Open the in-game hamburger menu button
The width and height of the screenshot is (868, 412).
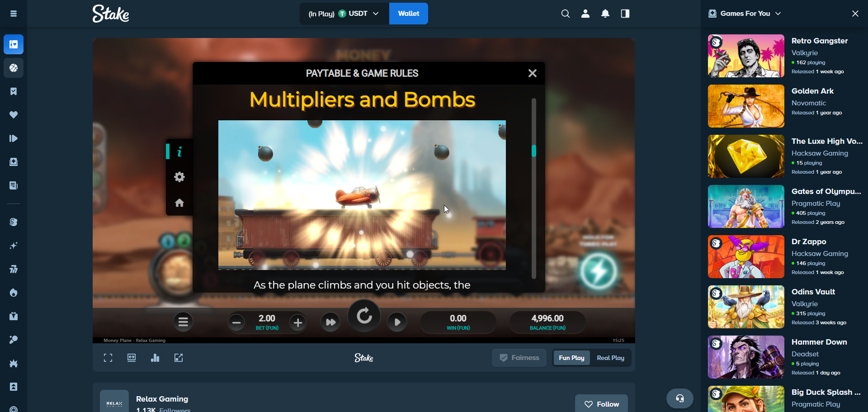point(183,322)
